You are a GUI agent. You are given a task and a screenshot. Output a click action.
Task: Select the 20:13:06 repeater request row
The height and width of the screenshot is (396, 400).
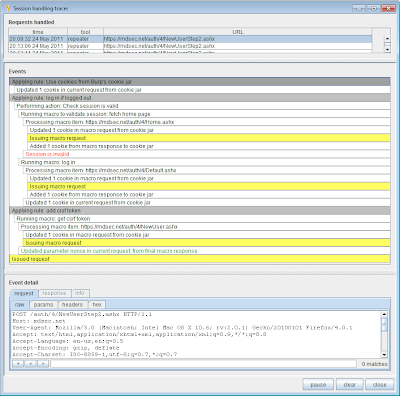click(190, 46)
